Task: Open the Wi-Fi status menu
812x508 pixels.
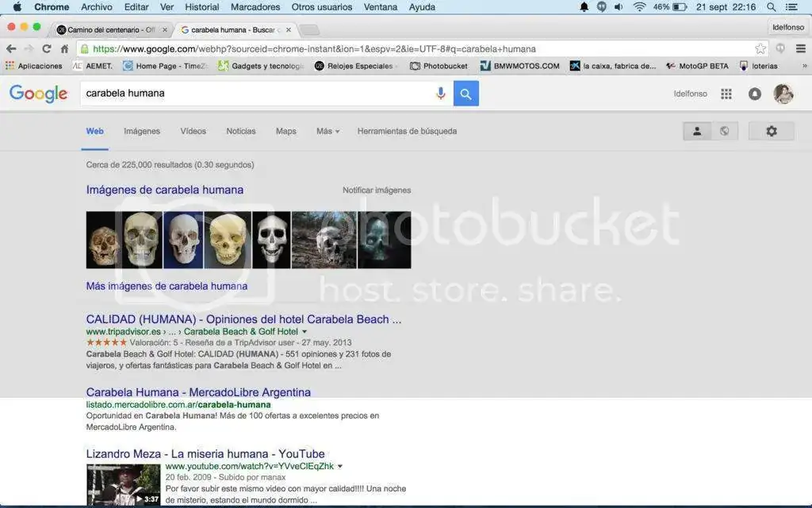Action: 640,6
